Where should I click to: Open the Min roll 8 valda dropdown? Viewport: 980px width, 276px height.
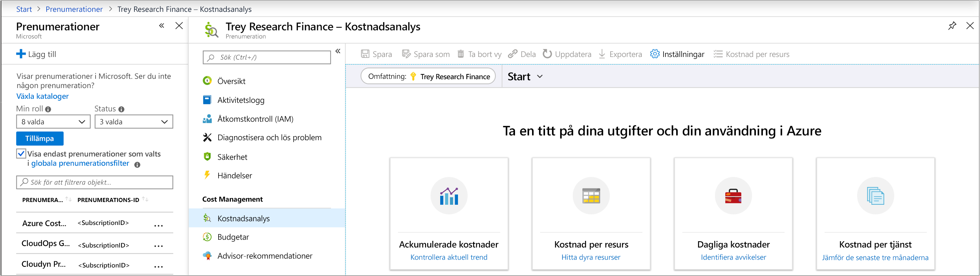pyautogui.click(x=53, y=122)
